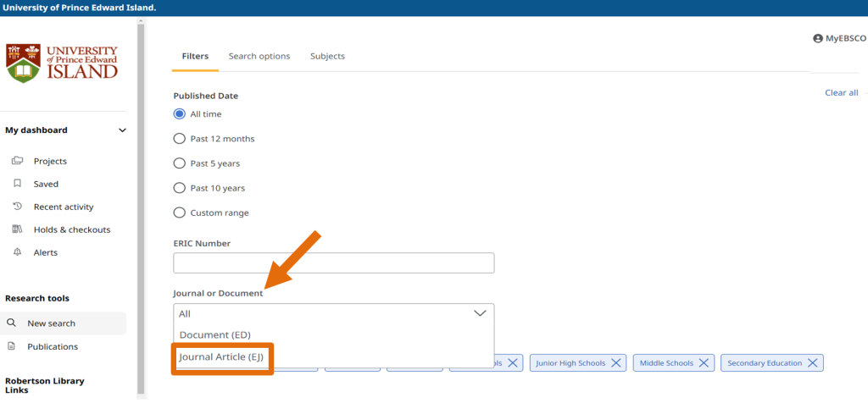Pick Journal Article (EJ) from dropdown list
The height and width of the screenshot is (403, 868).
click(221, 357)
